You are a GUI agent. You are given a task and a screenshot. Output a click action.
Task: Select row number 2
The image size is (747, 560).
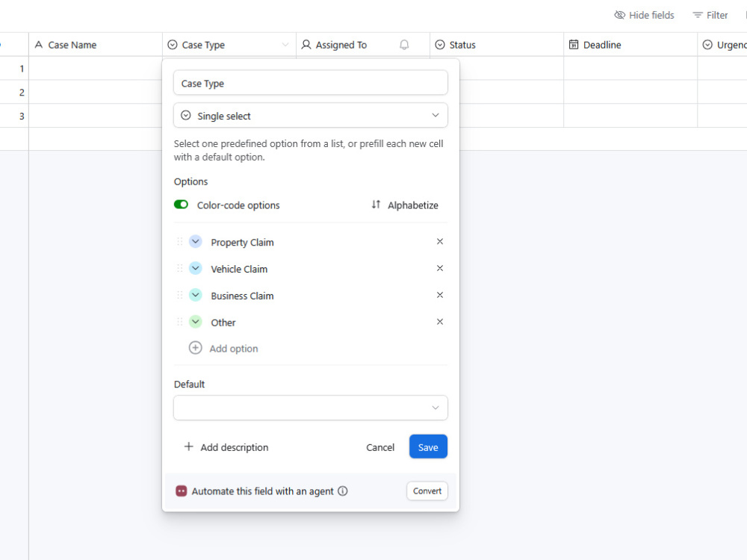22,93
